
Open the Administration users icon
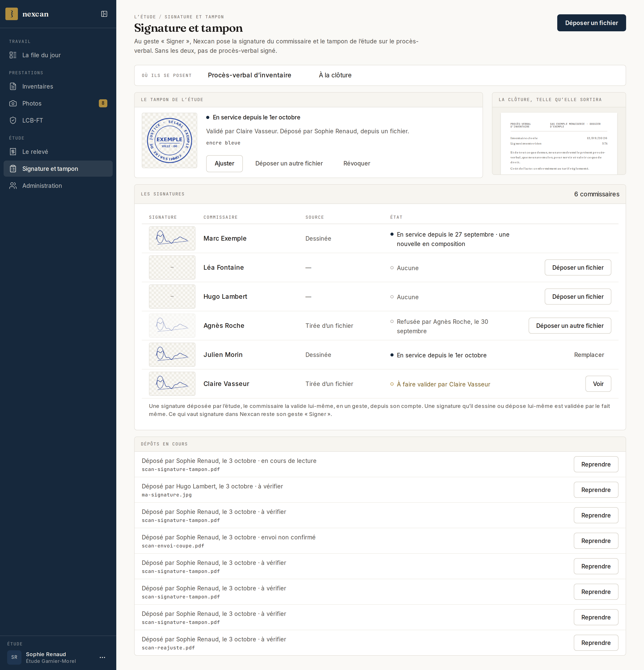(x=13, y=186)
